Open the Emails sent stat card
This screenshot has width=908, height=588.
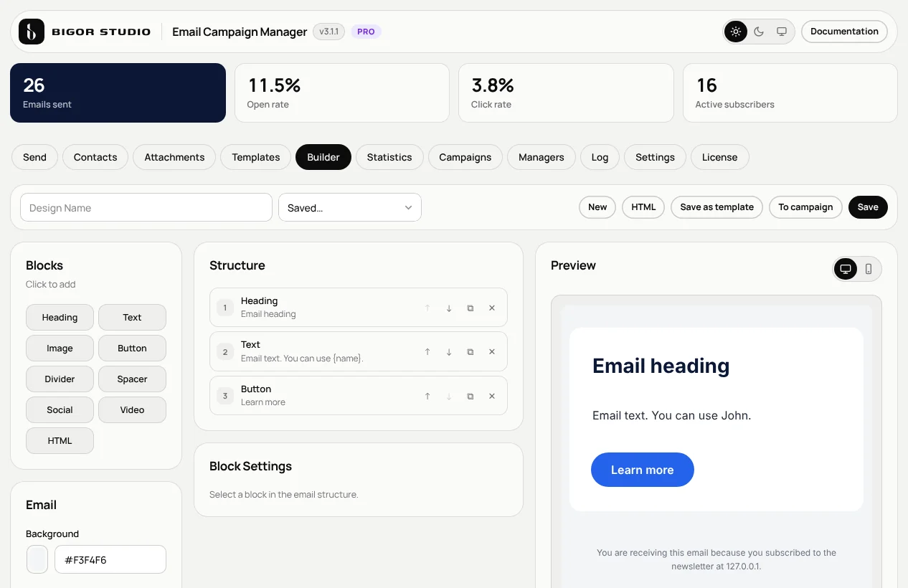(118, 93)
